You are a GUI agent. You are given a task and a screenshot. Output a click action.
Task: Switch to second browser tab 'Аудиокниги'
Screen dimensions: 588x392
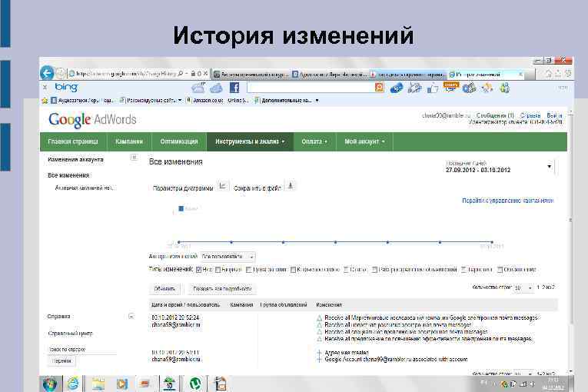[x=330, y=75]
